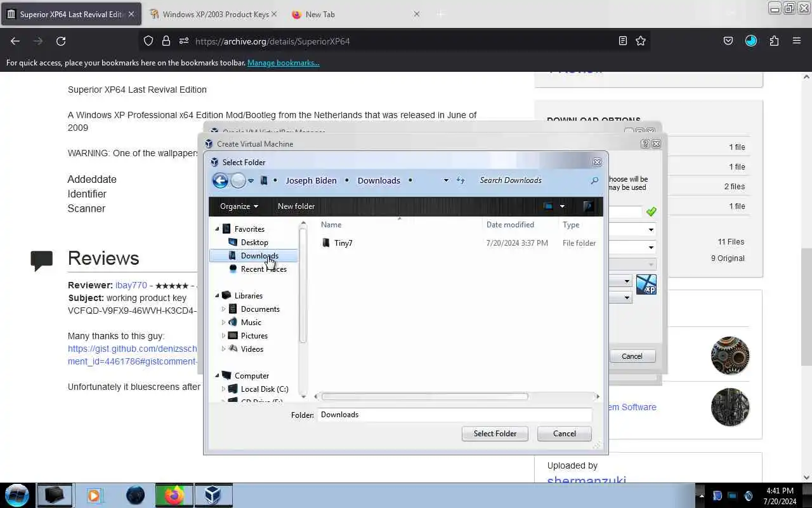Open the media player taskbar icon
The height and width of the screenshot is (508, 812).
tap(95, 495)
